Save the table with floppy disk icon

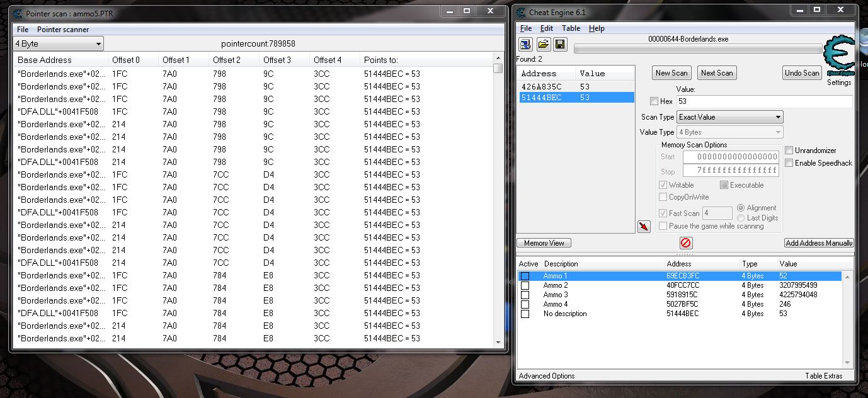tap(559, 44)
